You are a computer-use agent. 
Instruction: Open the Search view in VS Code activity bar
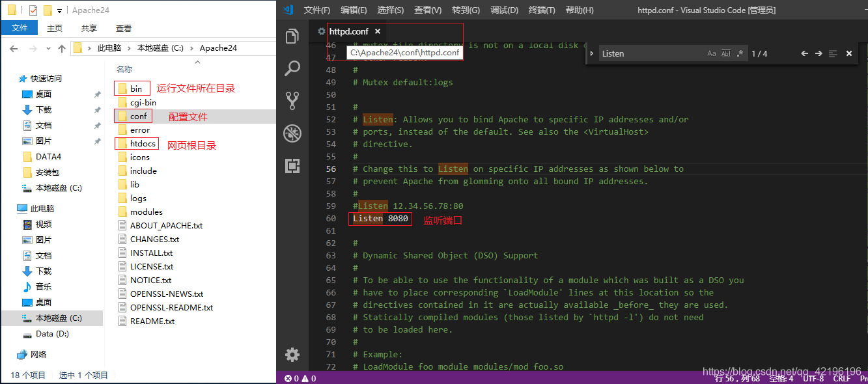[x=292, y=68]
